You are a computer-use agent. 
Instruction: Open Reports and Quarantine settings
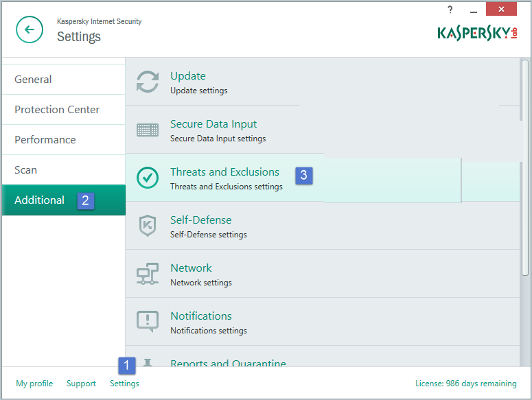228,363
